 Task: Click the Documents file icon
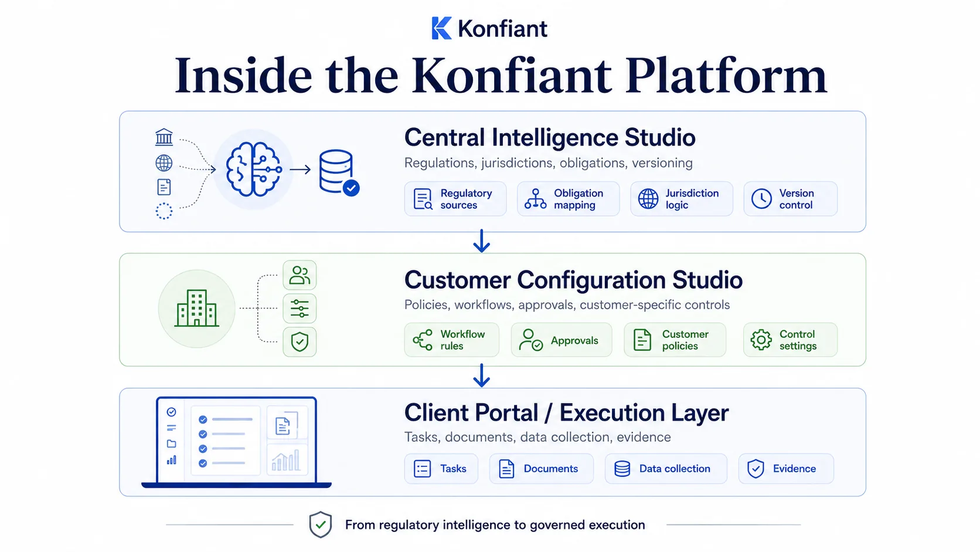tap(507, 469)
